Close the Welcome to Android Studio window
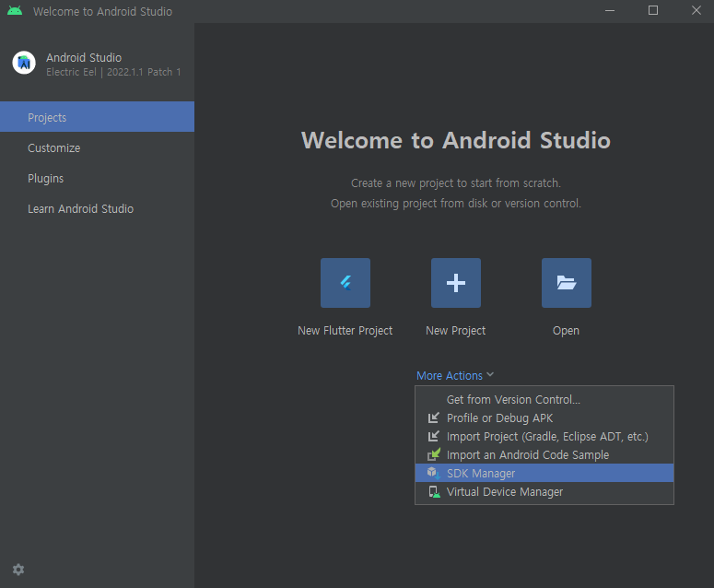Image resolution: width=714 pixels, height=588 pixels. [x=696, y=10]
